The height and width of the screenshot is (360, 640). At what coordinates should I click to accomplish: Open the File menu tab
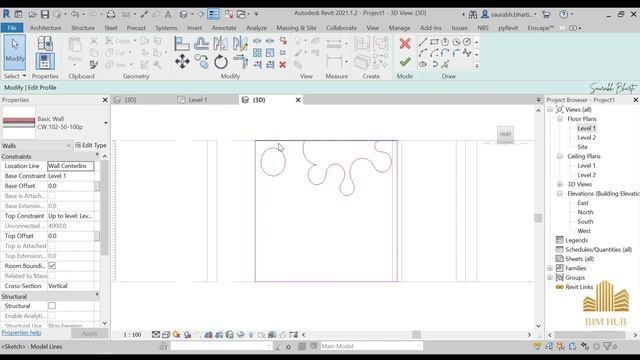(12, 28)
